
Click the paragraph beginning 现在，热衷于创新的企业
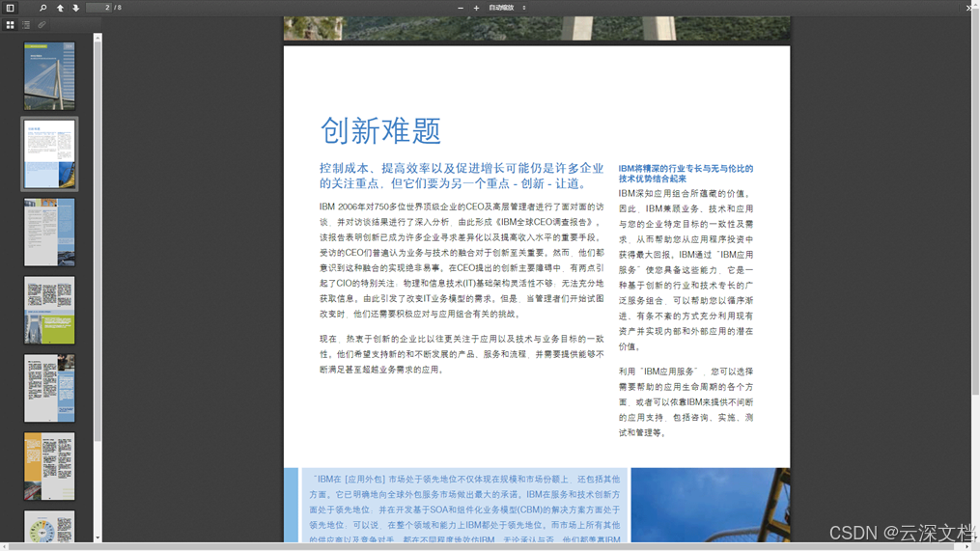[462, 354]
